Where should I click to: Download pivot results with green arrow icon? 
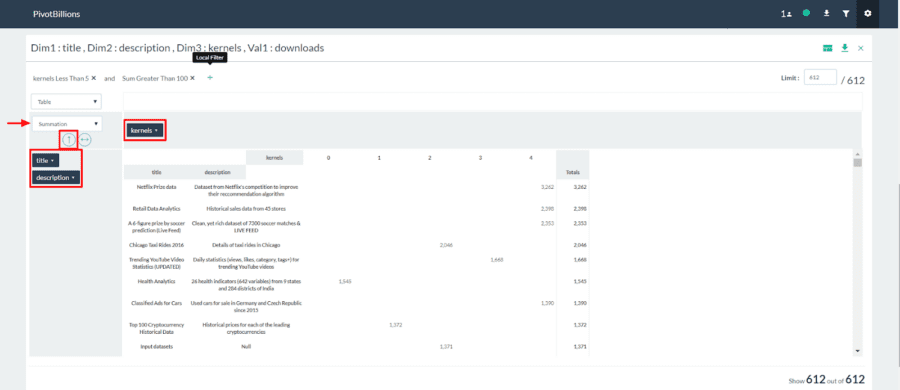pos(844,48)
